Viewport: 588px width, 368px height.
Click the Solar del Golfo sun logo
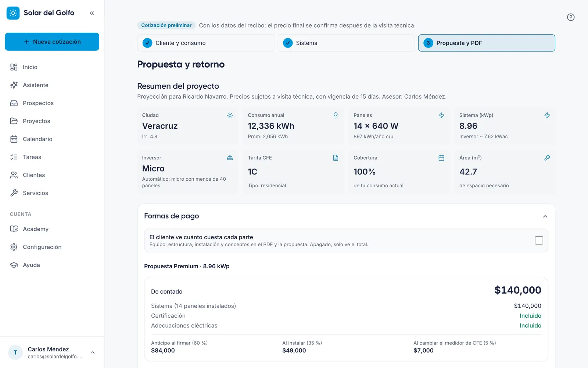(x=13, y=13)
